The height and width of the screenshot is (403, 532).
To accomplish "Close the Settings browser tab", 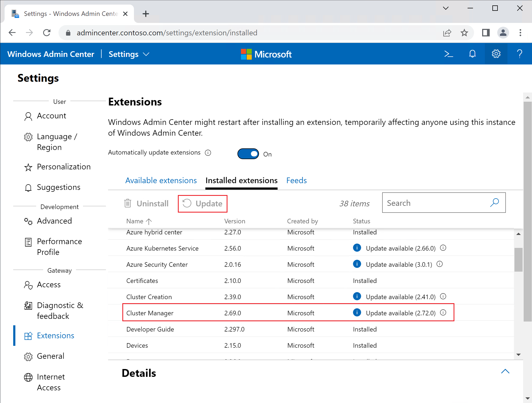I will click(125, 14).
